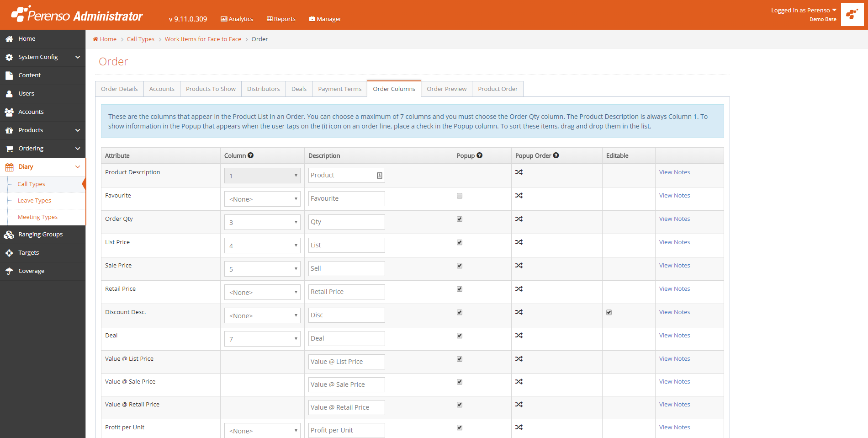Go to Call Types breadcrumb link
The width and height of the screenshot is (868, 438).
[140, 39]
